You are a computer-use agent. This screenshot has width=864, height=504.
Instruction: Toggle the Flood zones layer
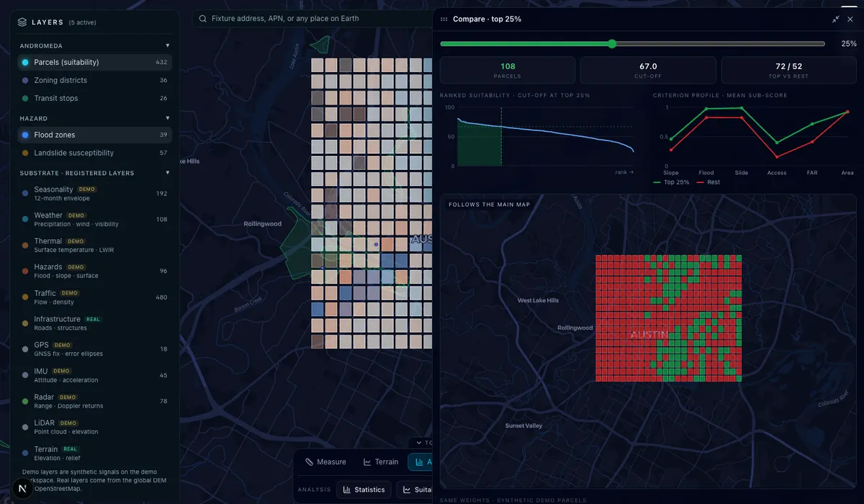tap(94, 135)
